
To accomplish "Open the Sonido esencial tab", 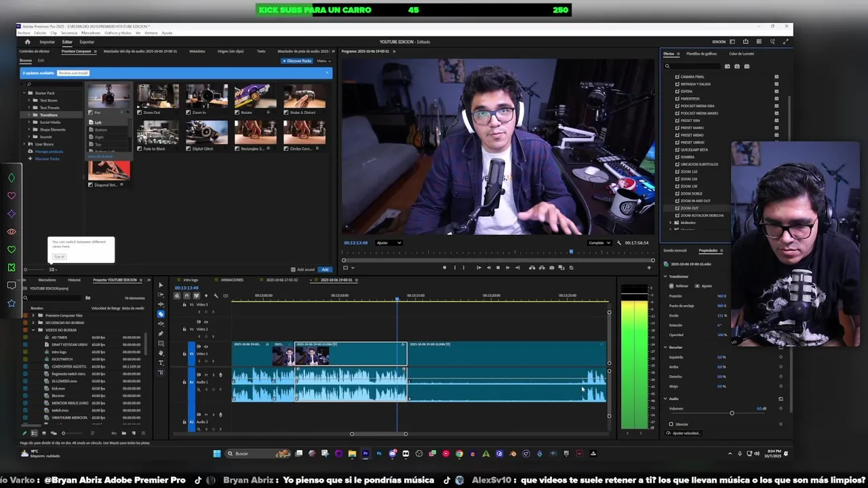I will click(675, 251).
